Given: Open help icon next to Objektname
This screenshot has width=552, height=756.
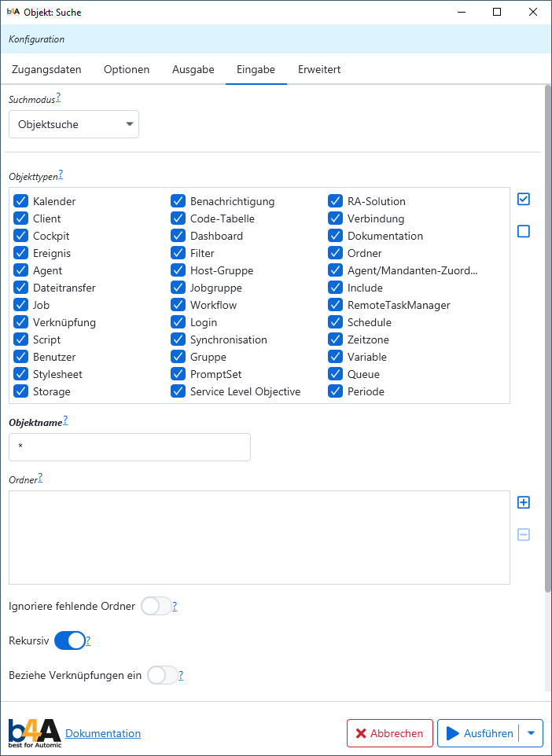Looking at the screenshot, I should [x=65, y=420].
